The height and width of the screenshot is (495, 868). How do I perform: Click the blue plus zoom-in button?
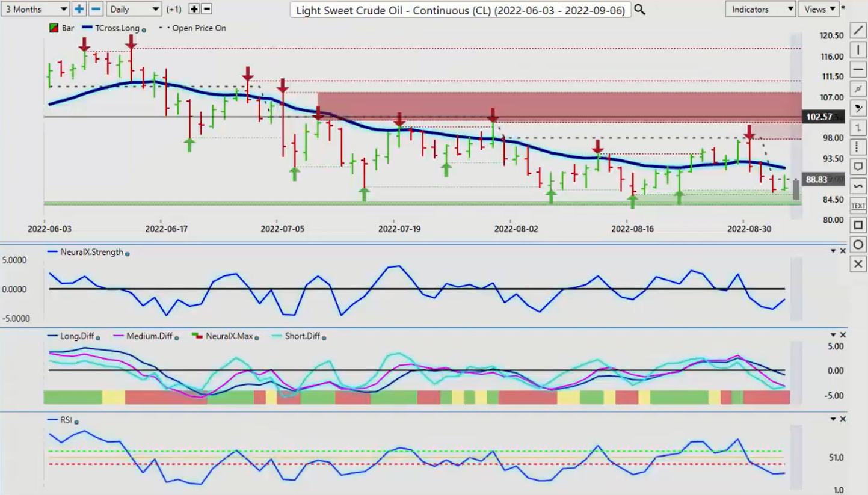(x=79, y=9)
